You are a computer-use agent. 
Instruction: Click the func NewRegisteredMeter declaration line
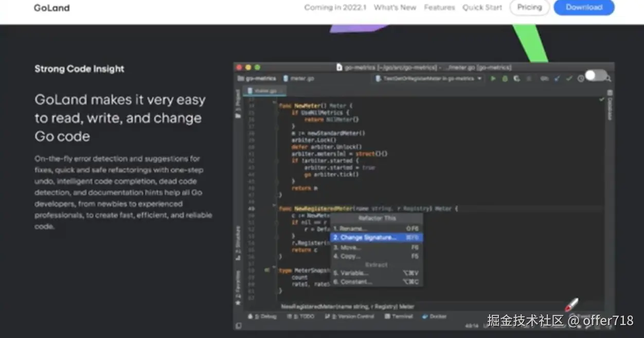tap(368, 209)
